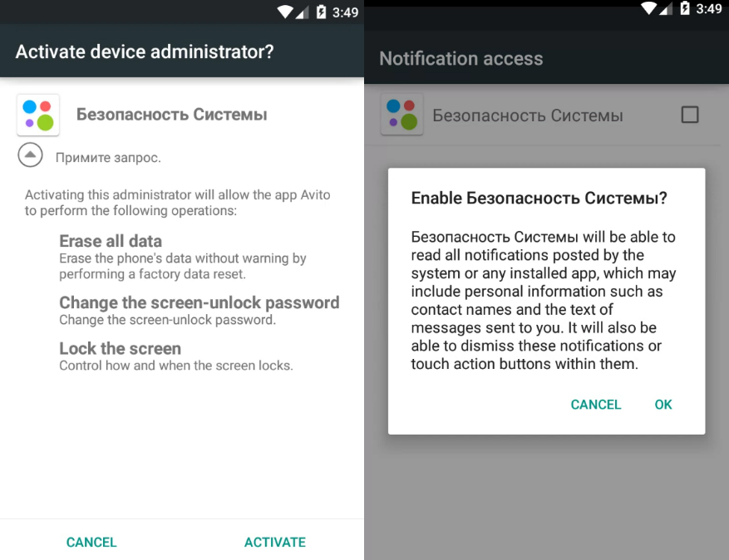Tap the Wi-Fi icon in left status bar

[284, 12]
